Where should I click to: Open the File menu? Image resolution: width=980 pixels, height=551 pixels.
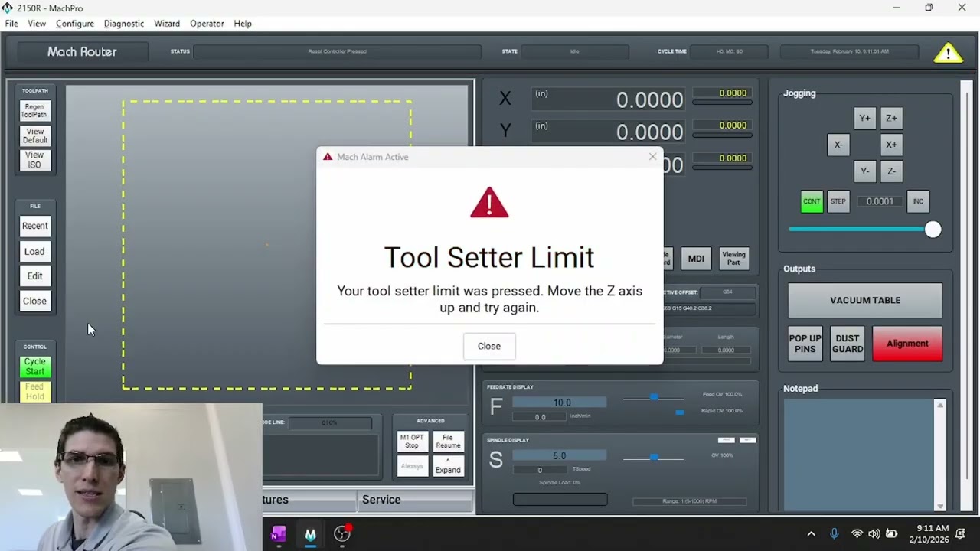tap(11, 24)
